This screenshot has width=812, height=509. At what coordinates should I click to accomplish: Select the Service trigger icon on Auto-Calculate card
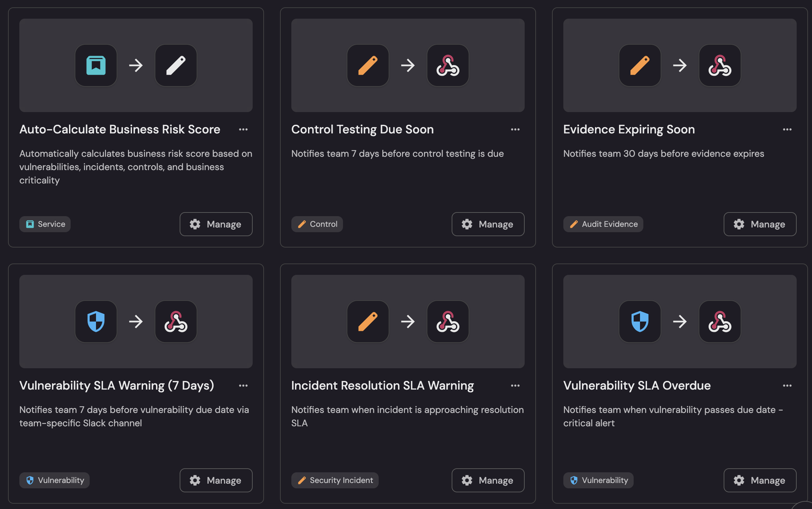click(x=96, y=65)
